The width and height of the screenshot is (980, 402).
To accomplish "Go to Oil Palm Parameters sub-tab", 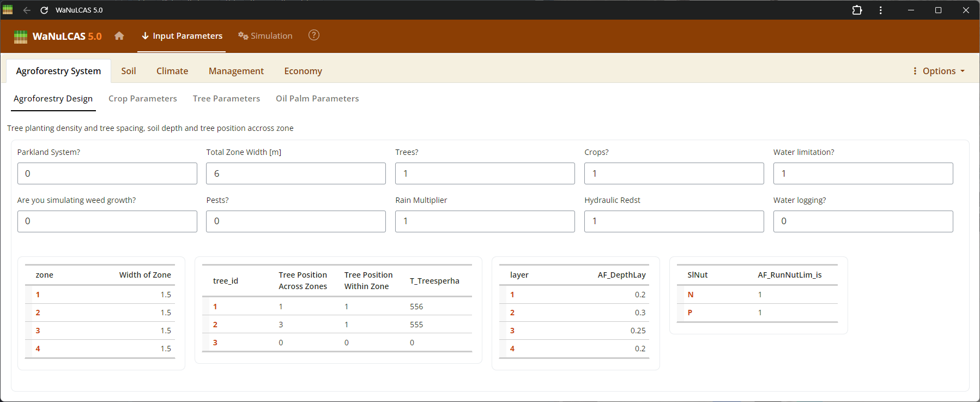I will (317, 99).
